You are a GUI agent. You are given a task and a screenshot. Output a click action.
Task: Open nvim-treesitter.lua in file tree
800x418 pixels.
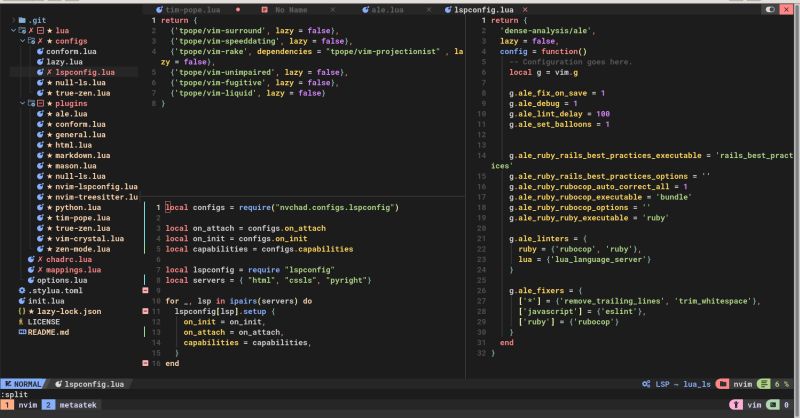coord(96,197)
